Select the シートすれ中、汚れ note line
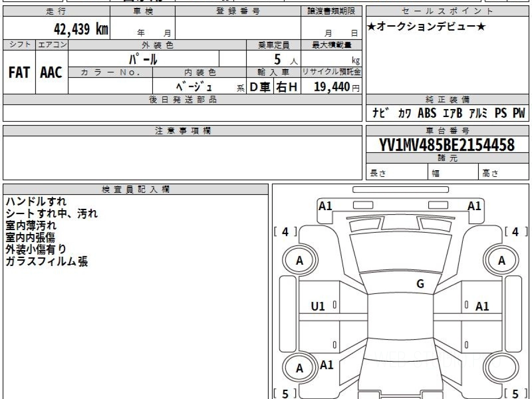Viewport: 532px width, 399px height. pyautogui.click(x=51, y=214)
